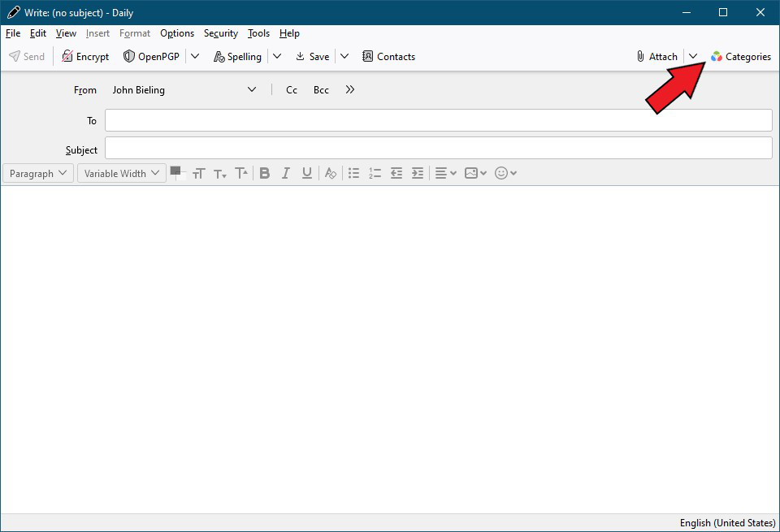Click inside the message body area
780x532 pixels.
point(390,349)
